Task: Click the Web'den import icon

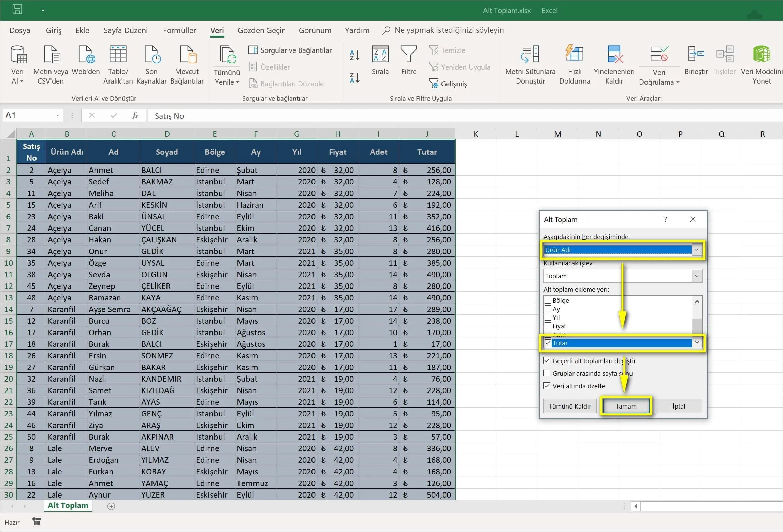Action: pyautogui.click(x=87, y=55)
